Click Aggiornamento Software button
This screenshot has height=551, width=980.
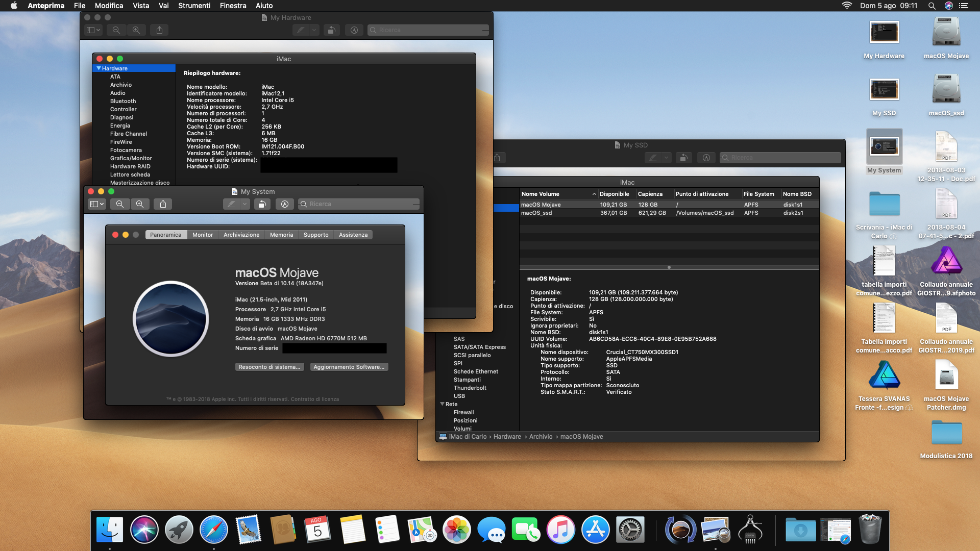[349, 367]
